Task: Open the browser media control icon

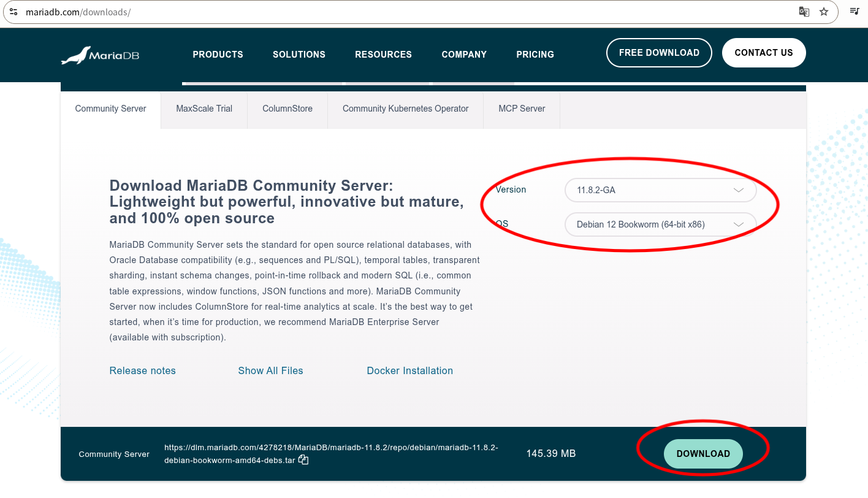Action: pos(855,12)
